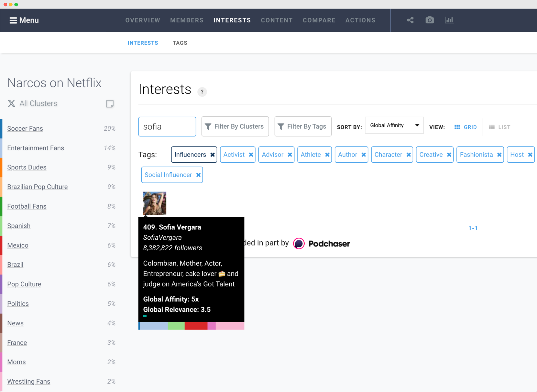
Task: Remove the Fashionista tag
Action: (499, 155)
